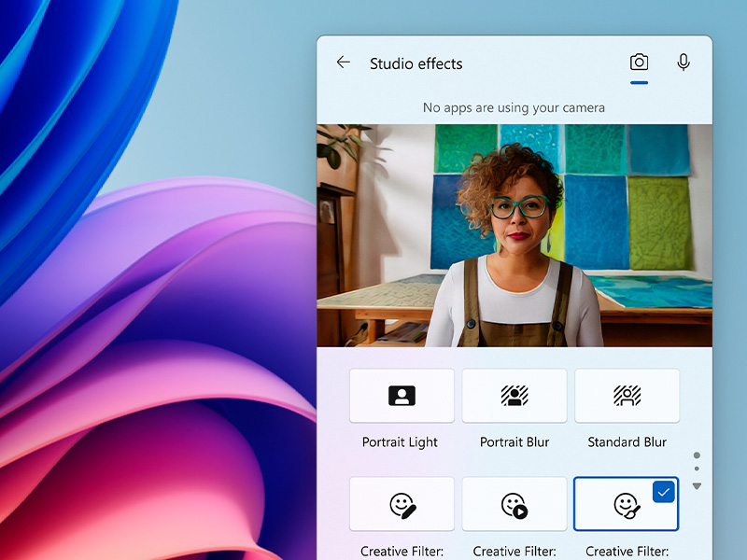Screen dimensions: 747x560
Task: Uncheck the blue checkmark on the selected filter
Action: (663, 493)
